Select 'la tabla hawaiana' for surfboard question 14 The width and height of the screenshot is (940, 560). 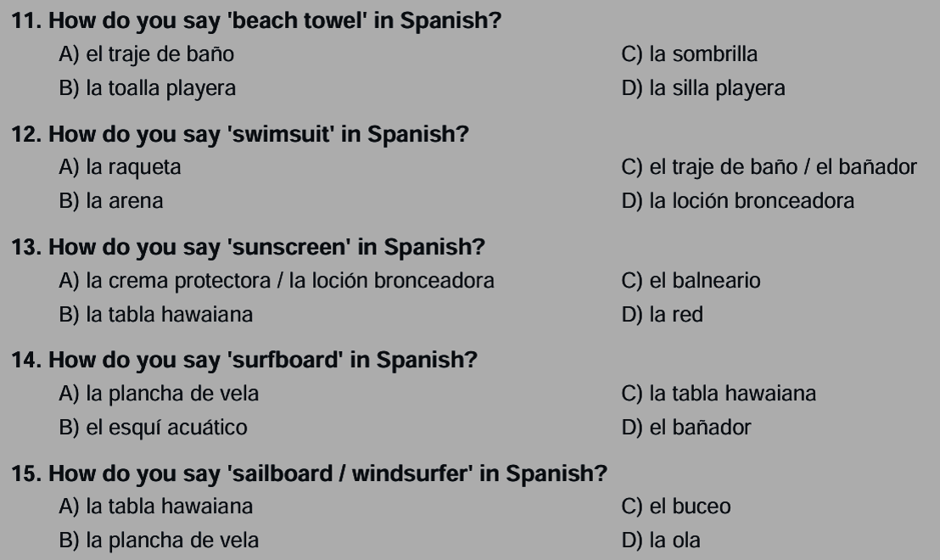coord(719,394)
